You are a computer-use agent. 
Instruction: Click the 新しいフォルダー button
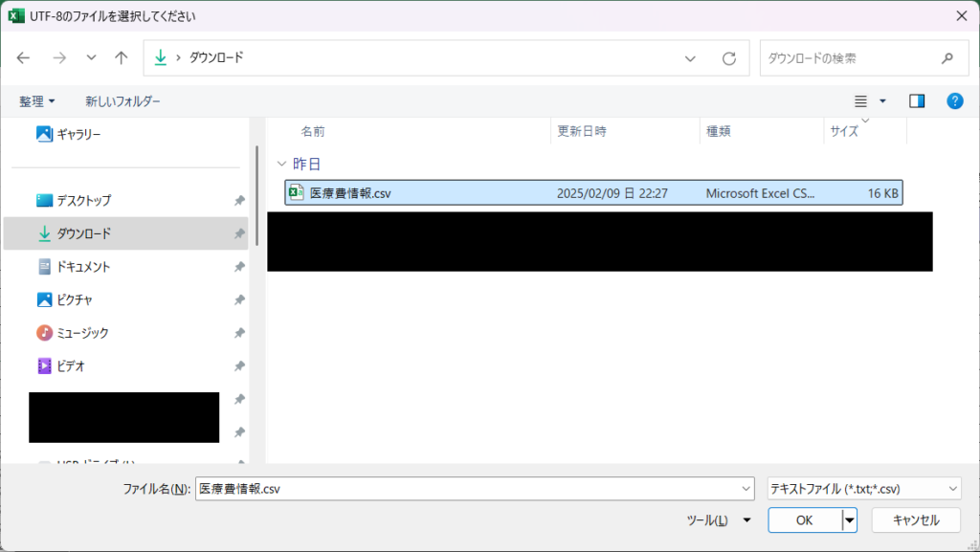tap(122, 100)
